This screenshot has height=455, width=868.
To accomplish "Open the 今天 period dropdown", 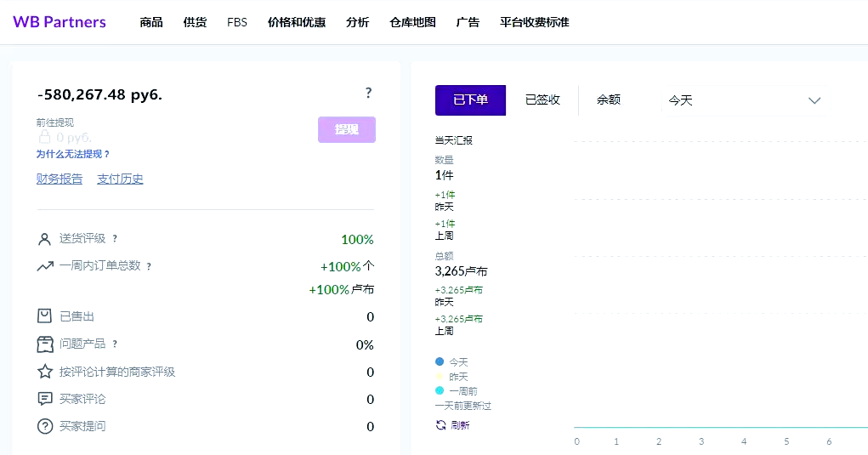I will 745,100.
